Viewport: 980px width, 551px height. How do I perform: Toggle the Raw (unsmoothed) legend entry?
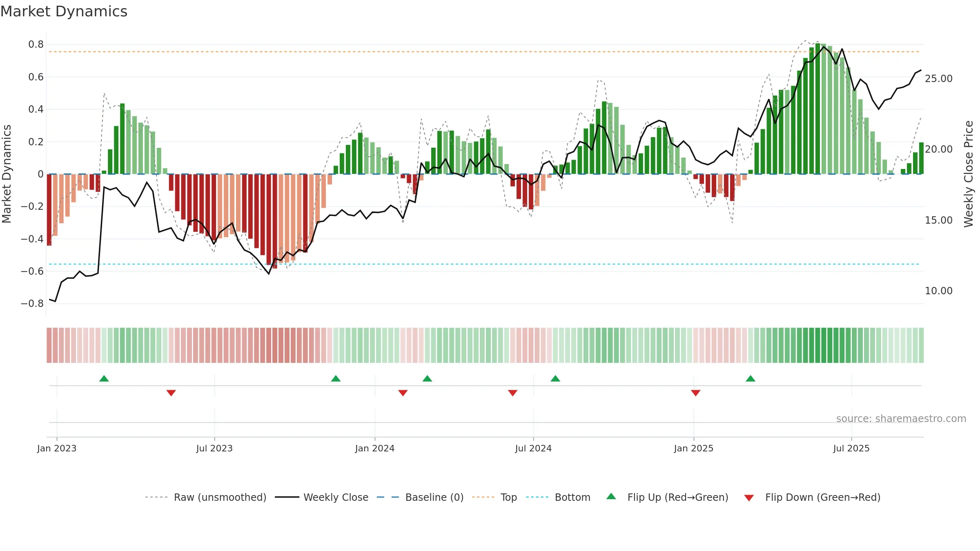206,497
